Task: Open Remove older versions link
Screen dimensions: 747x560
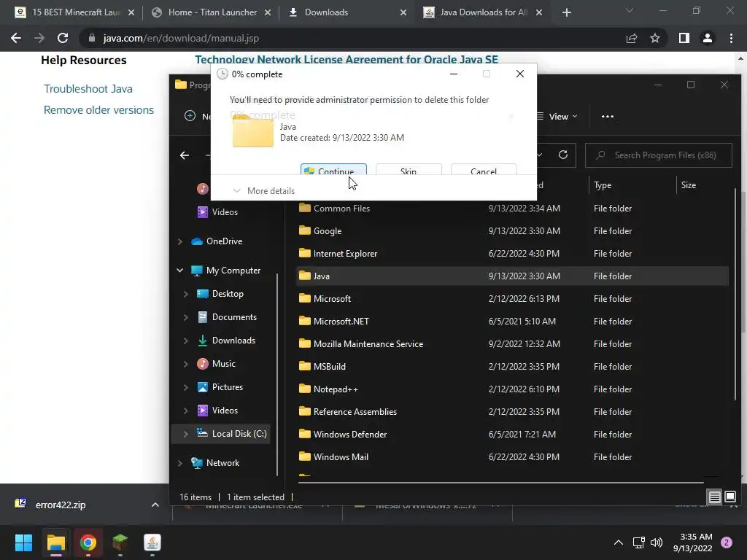Action: coord(98,110)
